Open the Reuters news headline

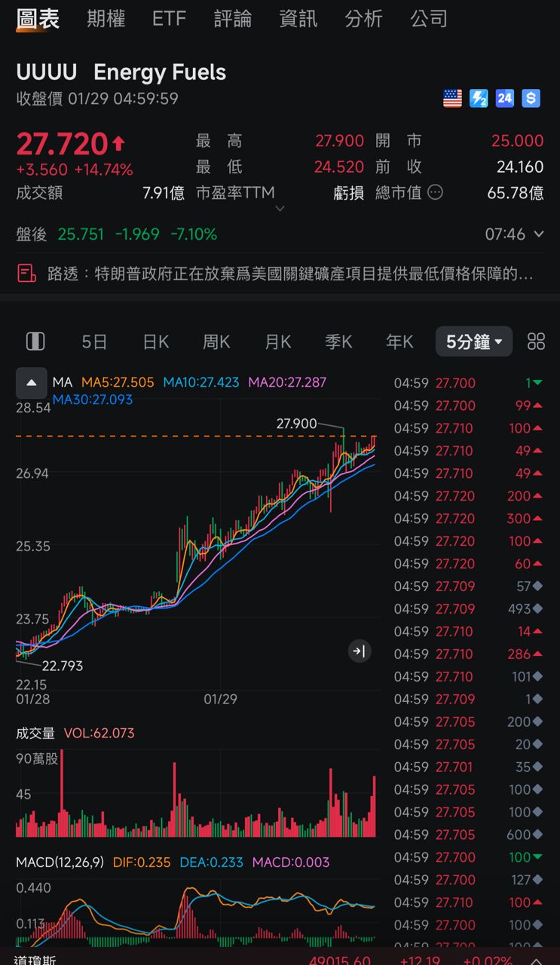(290, 274)
